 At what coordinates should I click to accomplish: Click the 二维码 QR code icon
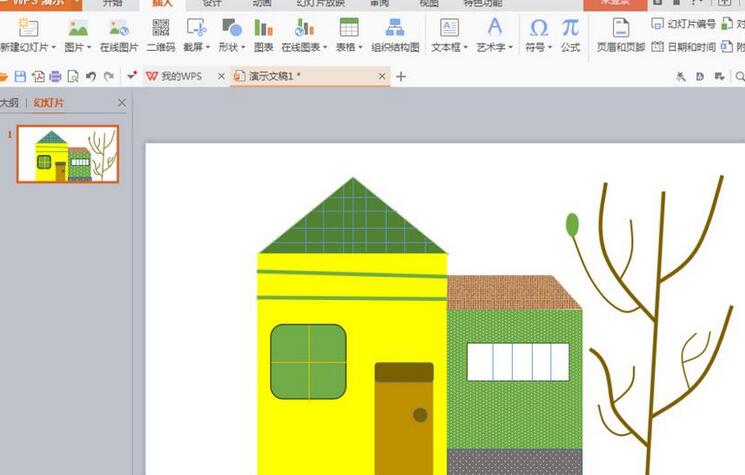click(161, 28)
